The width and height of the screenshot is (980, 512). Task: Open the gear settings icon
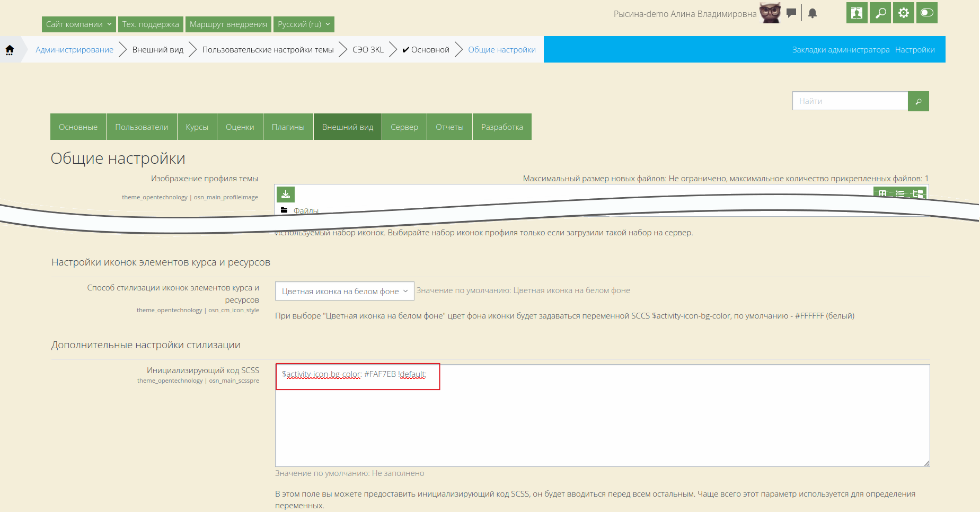(x=904, y=13)
